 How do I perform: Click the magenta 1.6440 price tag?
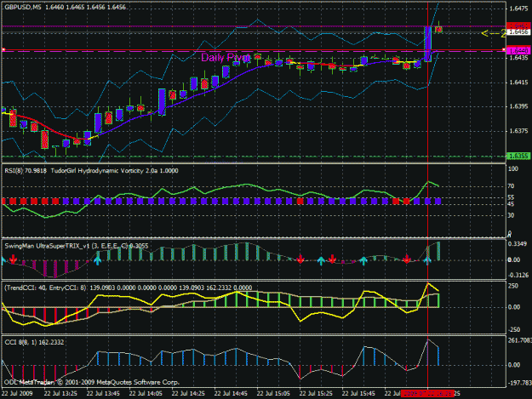tap(518, 51)
